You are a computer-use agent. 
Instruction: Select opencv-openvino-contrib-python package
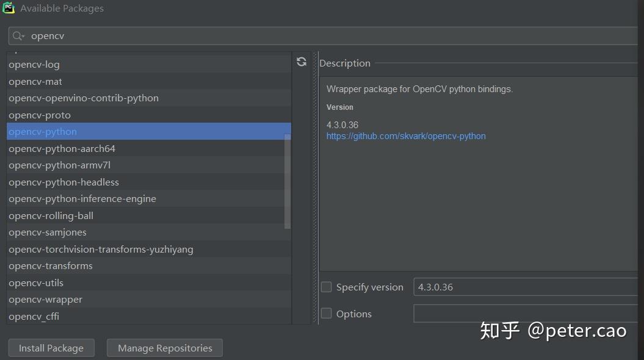[x=149, y=98]
